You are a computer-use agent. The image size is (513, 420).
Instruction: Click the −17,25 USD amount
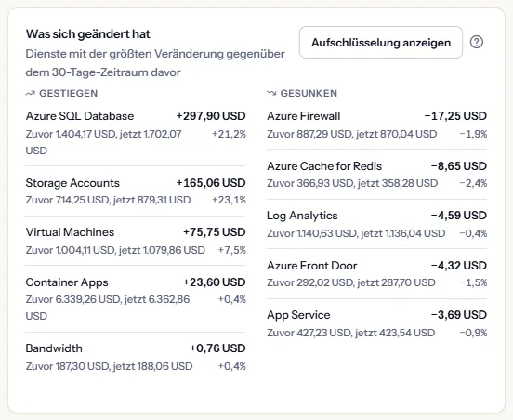tap(455, 116)
